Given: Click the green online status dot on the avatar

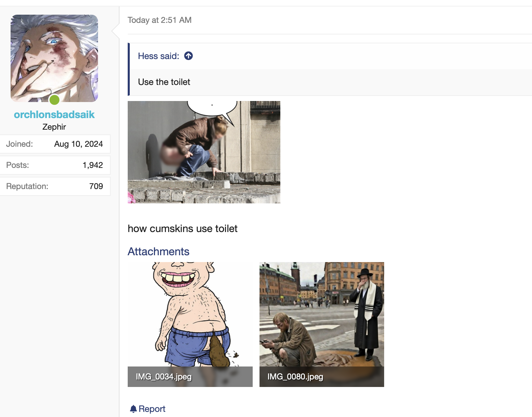Looking at the screenshot, I should 54,100.
